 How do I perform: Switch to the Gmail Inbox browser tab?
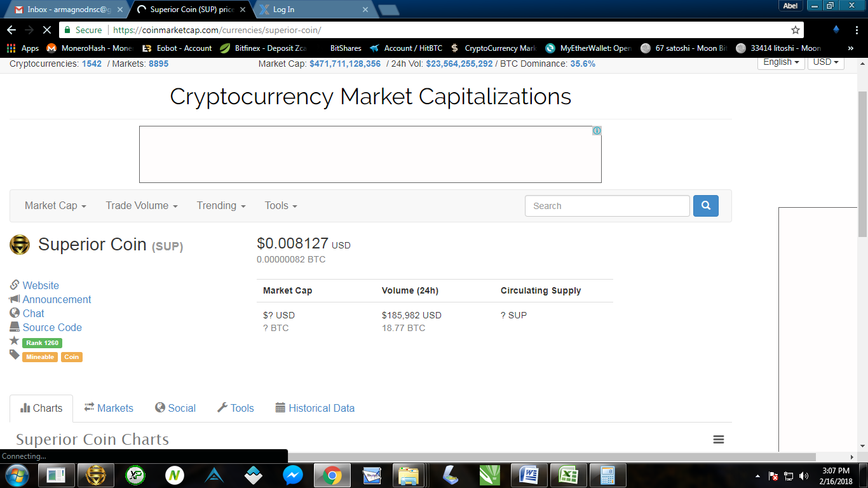tap(65, 10)
